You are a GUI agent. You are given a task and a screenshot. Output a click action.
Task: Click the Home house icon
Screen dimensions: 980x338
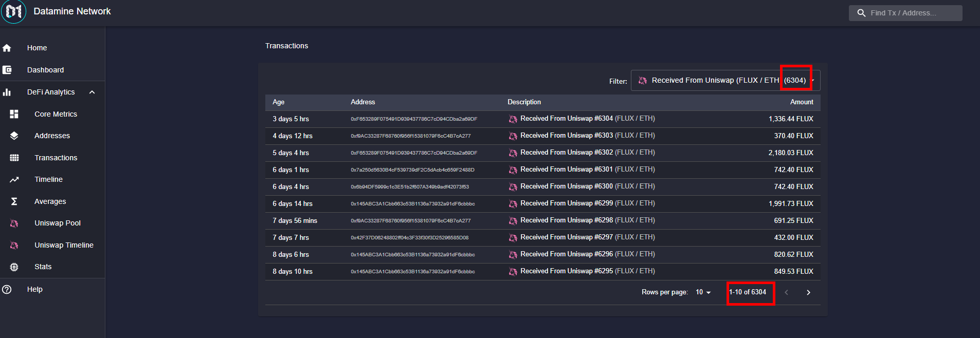point(7,48)
